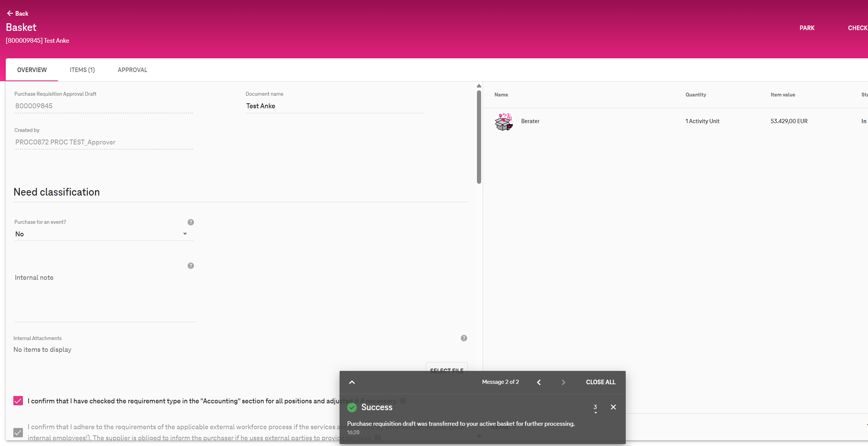868x446 pixels.
Task: Collapse the message panel with the chevron
Action: (x=352, y=382)
